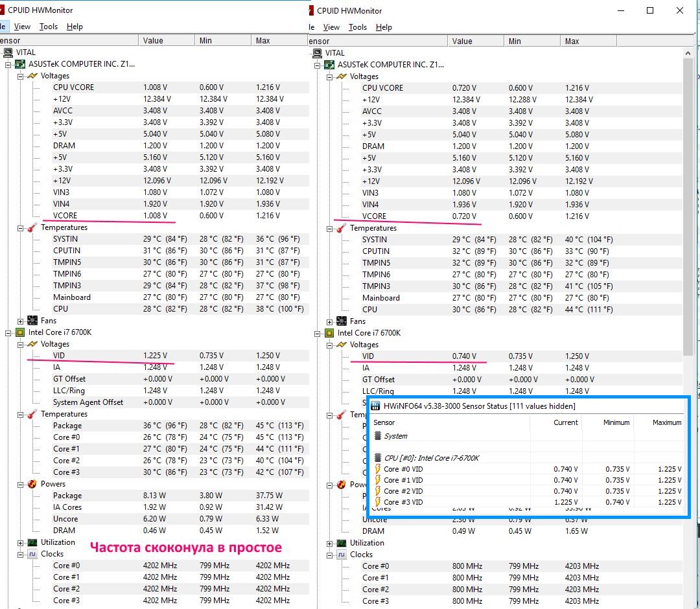Click Value column header in left window

(x=167, y=41)
